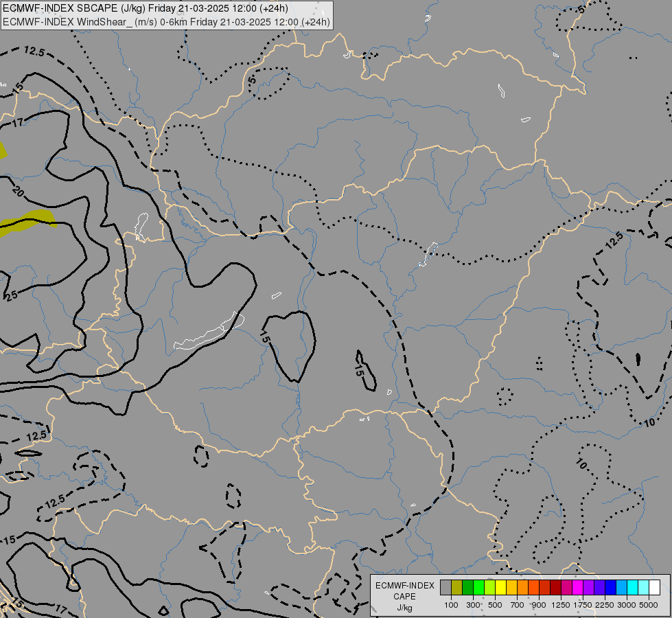Click the purple legend swatch

tap(589, 587)
